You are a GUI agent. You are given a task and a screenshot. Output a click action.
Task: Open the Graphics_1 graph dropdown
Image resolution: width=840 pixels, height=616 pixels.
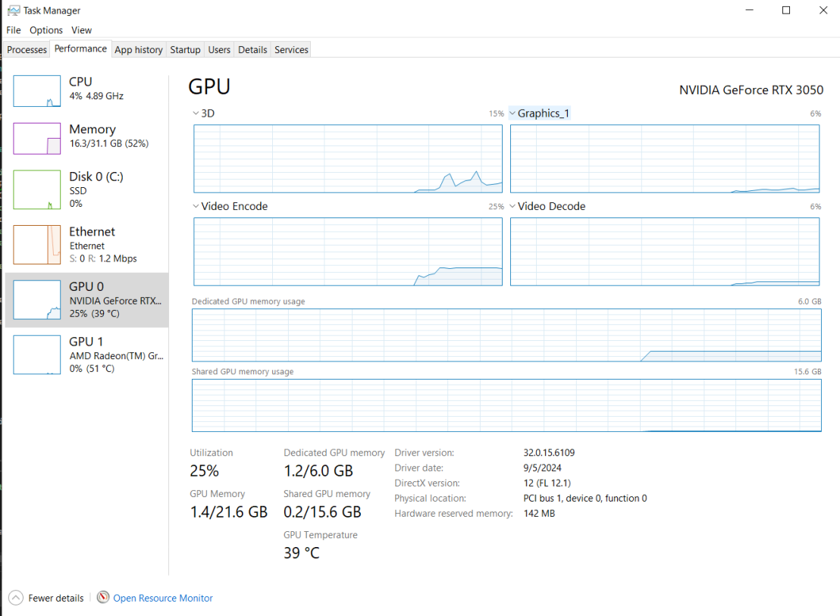[513, 113]
